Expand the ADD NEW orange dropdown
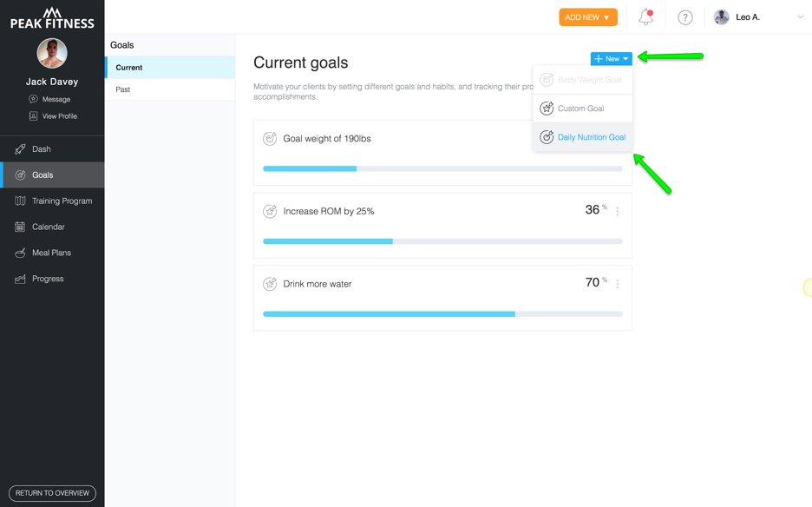This screenshot has width=812, height=507. [x=588, y=17]
